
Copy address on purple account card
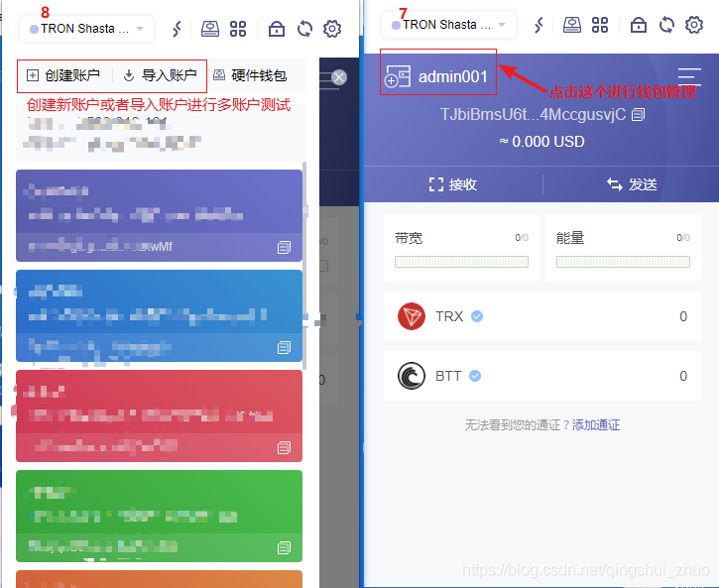284,248
